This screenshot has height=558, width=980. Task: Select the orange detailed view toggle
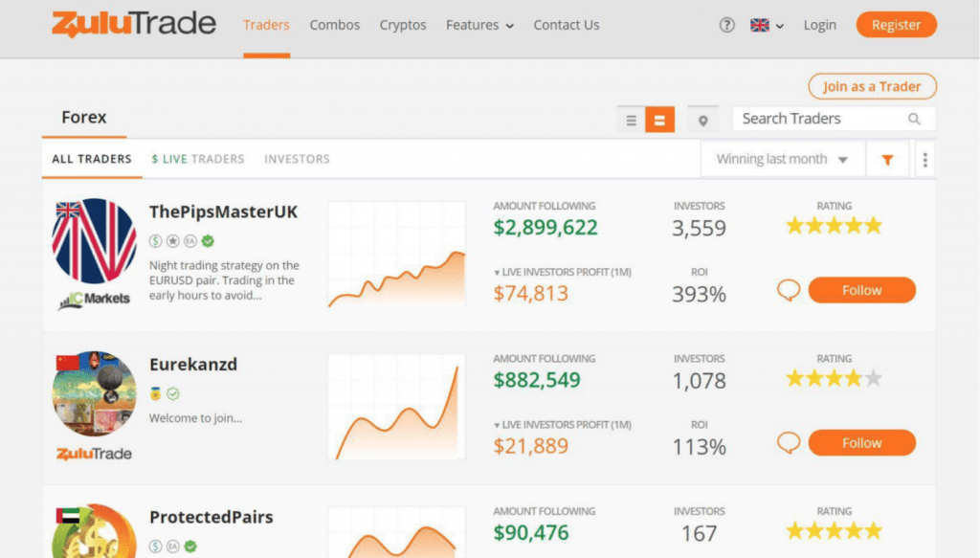pos(659,120)
